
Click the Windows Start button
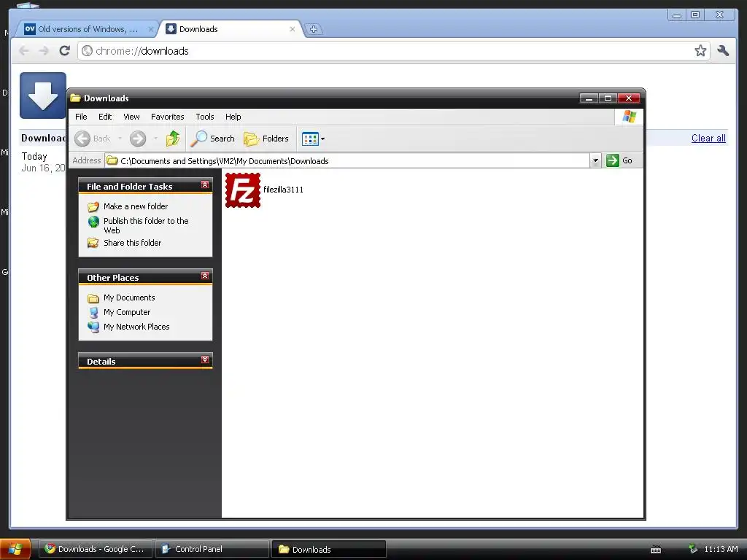click(15, 549)
